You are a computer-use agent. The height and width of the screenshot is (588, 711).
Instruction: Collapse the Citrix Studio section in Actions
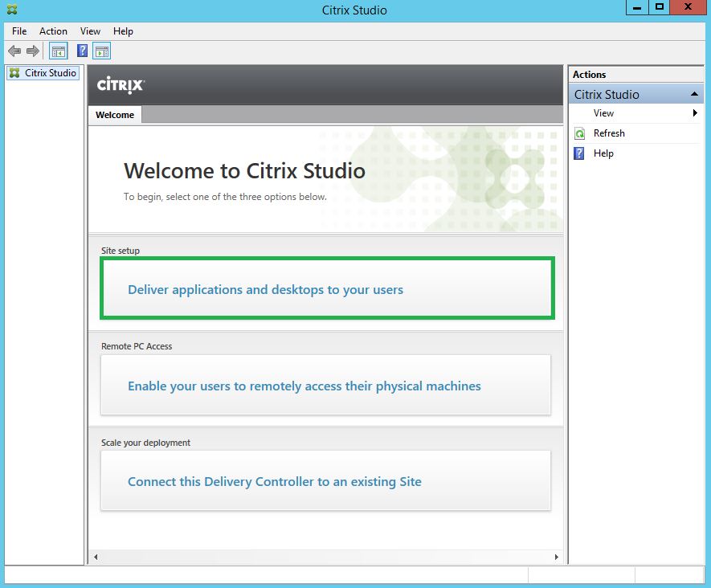[694, 95]
